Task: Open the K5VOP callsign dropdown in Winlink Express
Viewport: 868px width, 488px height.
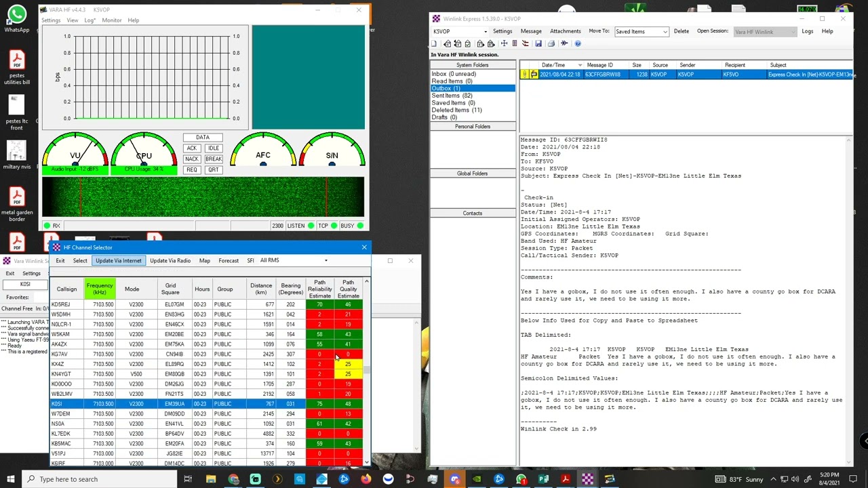Action: click(485, 32)
